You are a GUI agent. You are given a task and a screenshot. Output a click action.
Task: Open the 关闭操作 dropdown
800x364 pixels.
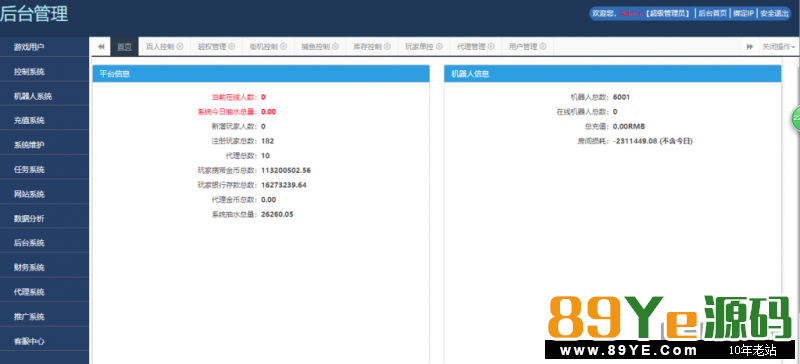(x=779, y=46)
